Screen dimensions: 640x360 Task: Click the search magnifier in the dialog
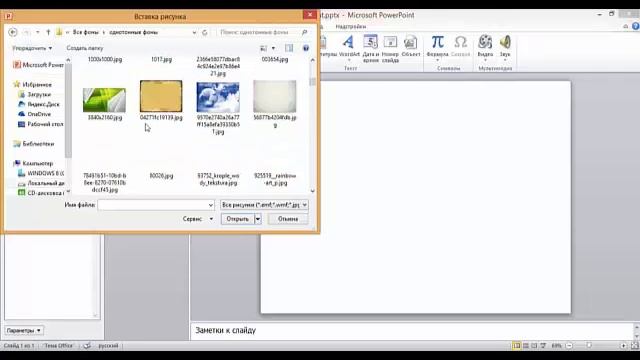(x=304, y=32)
